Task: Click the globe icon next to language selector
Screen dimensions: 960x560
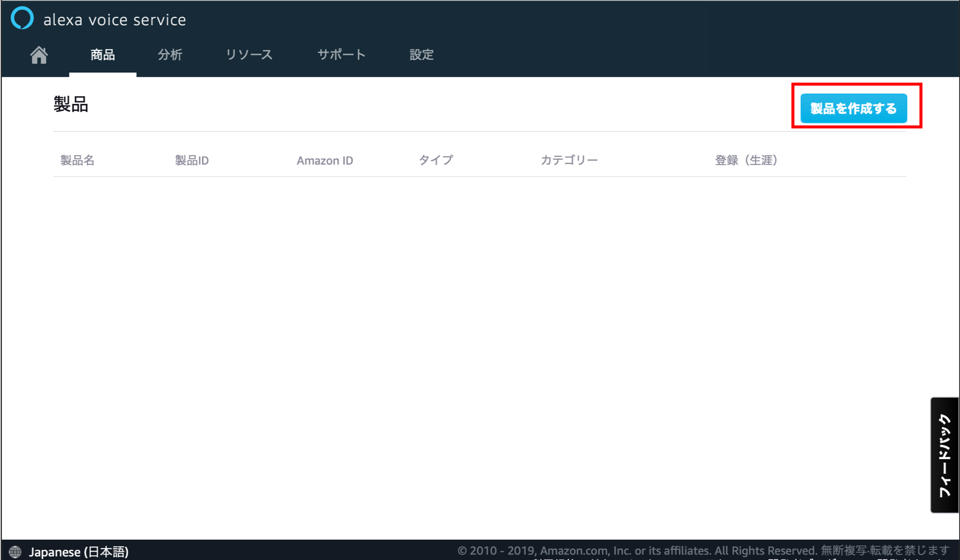Action: (x=15, y=552)
